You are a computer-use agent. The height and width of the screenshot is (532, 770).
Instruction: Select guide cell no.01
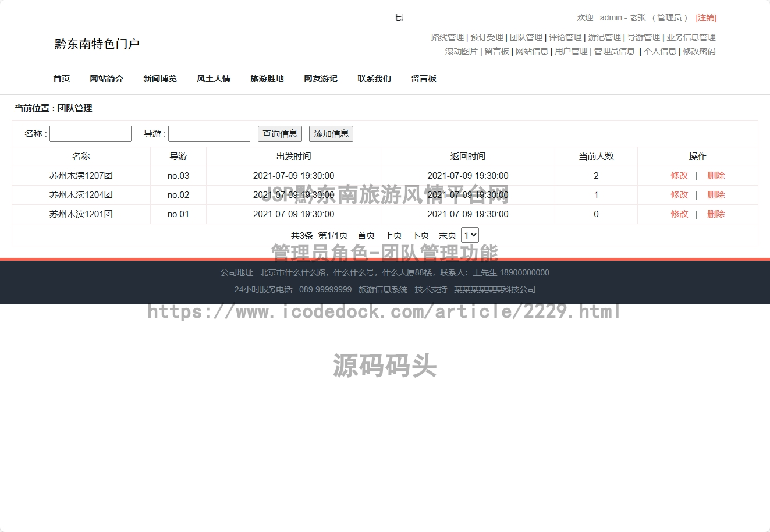point(178,214)
